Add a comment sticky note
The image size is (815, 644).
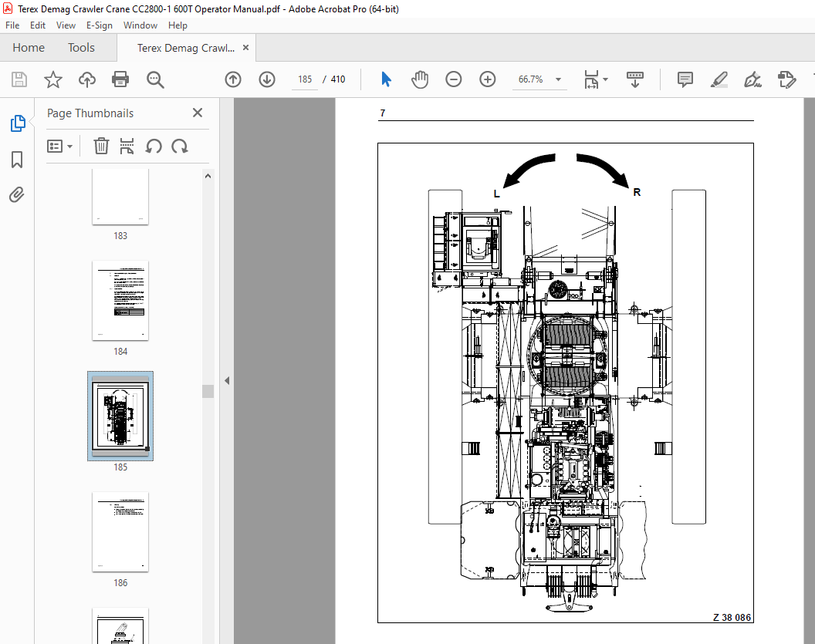tap(685, 79)
